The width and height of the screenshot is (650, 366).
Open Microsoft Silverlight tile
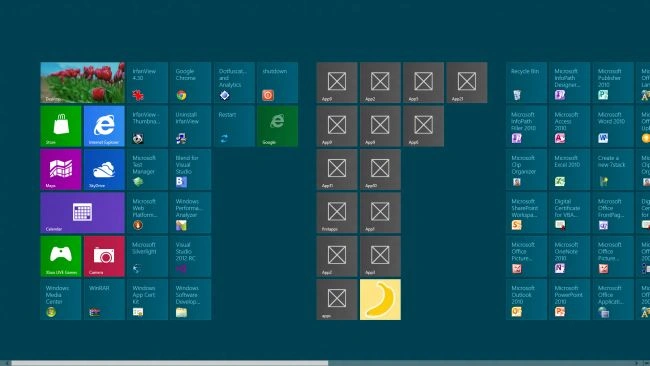click(x=148, y=256)
